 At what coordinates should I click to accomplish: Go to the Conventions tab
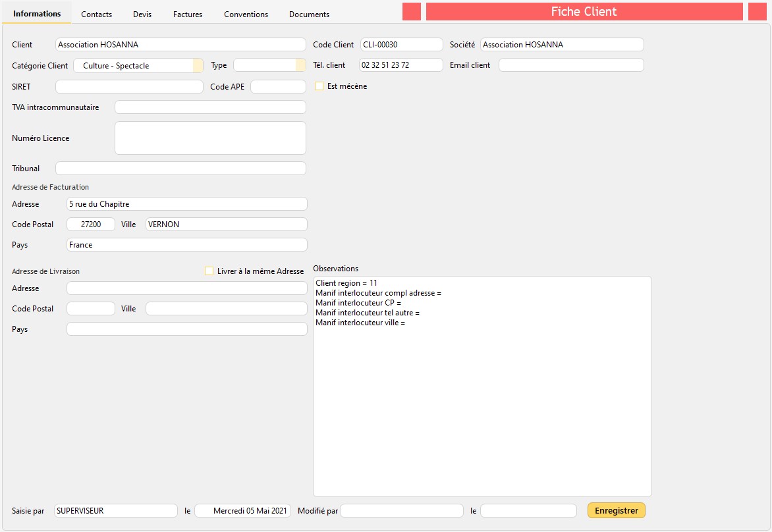[x=246, y=14]
